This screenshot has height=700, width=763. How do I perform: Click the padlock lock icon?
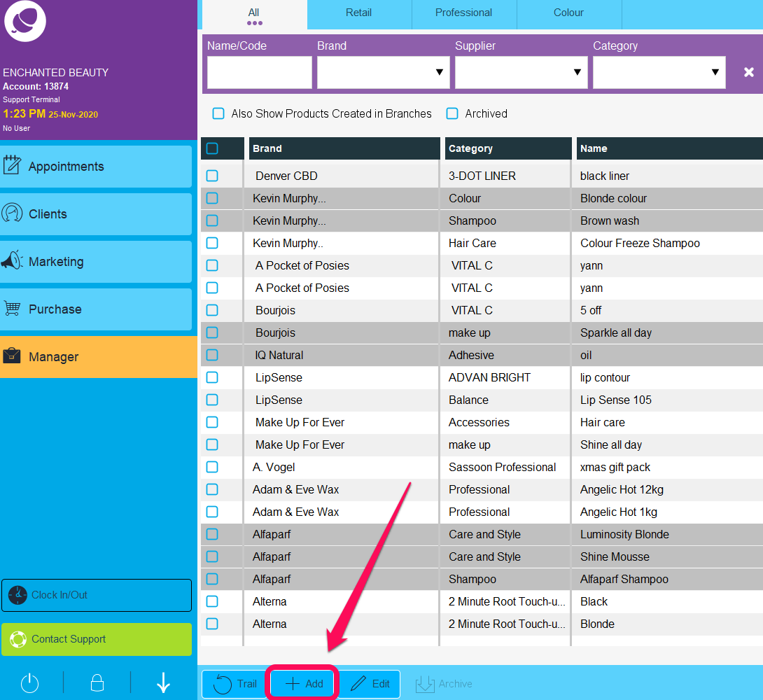tap(97, 682)
